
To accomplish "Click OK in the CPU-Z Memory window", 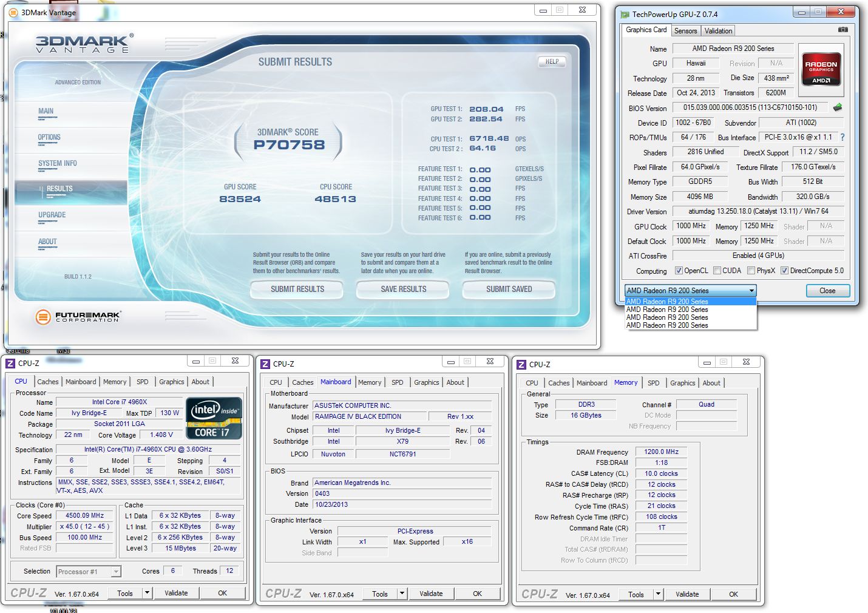I will tap(734, 594).
